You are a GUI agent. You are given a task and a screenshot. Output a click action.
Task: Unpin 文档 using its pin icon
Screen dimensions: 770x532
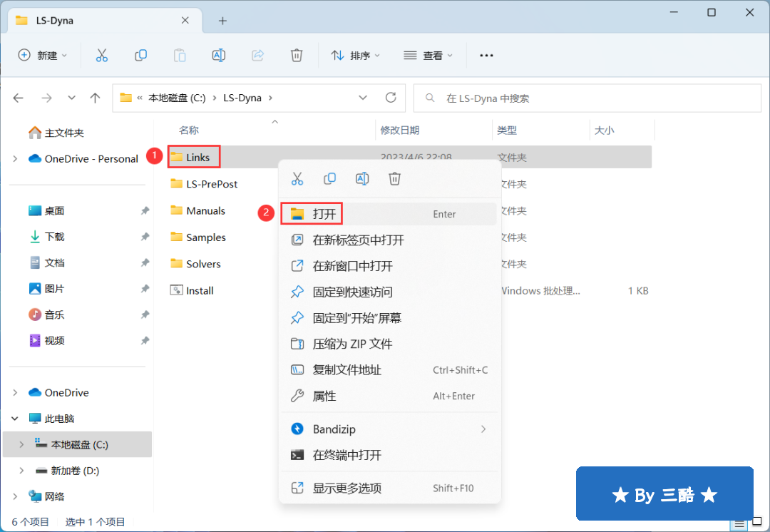click(x=145, y=263)
